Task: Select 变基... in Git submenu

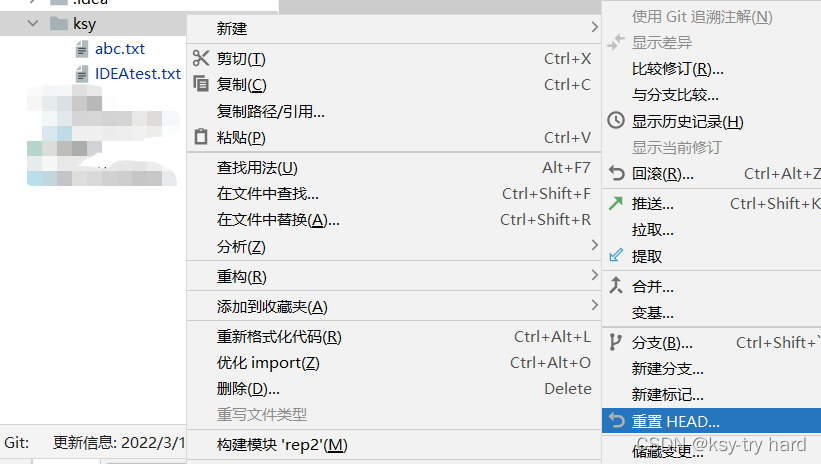Action: [712, 313]
